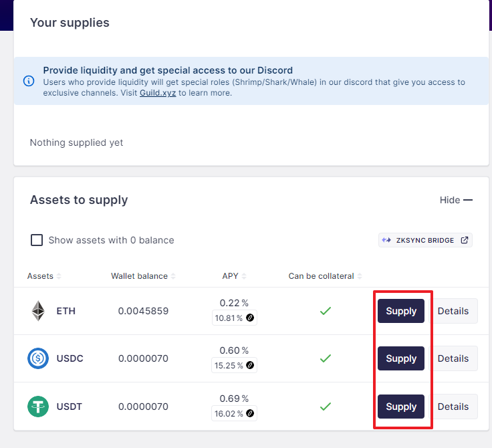Open the Guild.xyz link
Viewport: 492px width, 448px height.
click(158, 93)
